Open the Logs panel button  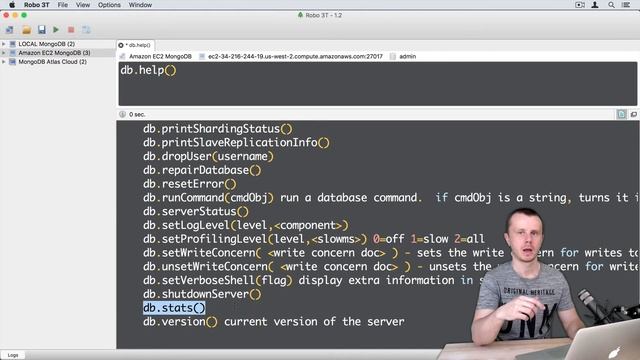coord(13,355)
